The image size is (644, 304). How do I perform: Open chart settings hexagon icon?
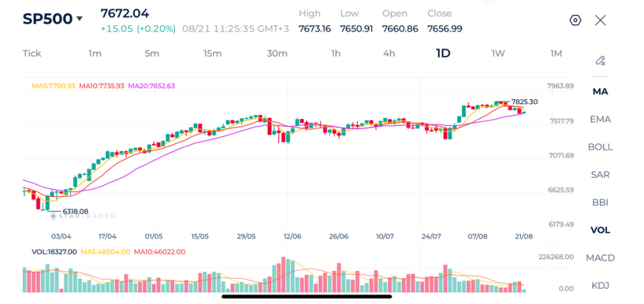click(575, 20)
